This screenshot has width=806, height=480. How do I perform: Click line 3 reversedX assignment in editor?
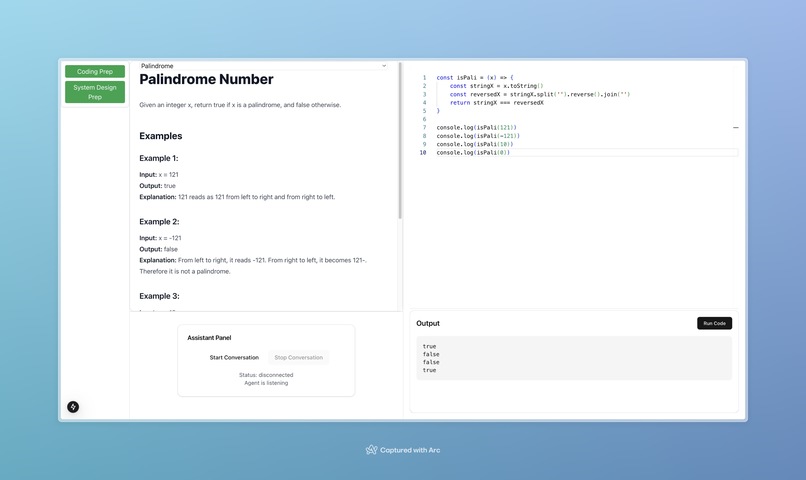(540, 94)
